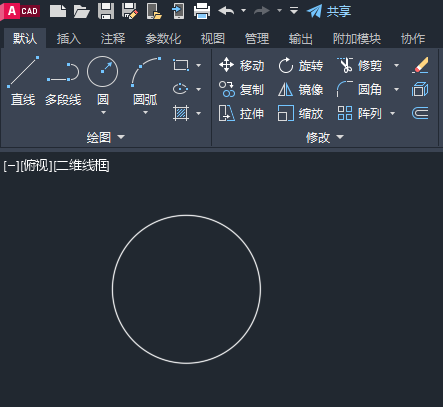Select the 多段线 polyline tool

63,81
